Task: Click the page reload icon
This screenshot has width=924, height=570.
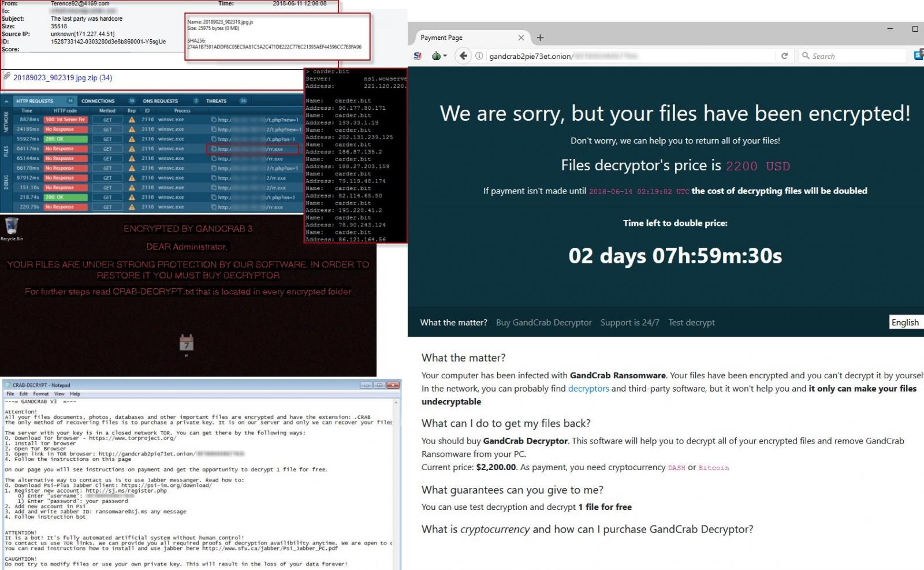Action: point(784,56)
